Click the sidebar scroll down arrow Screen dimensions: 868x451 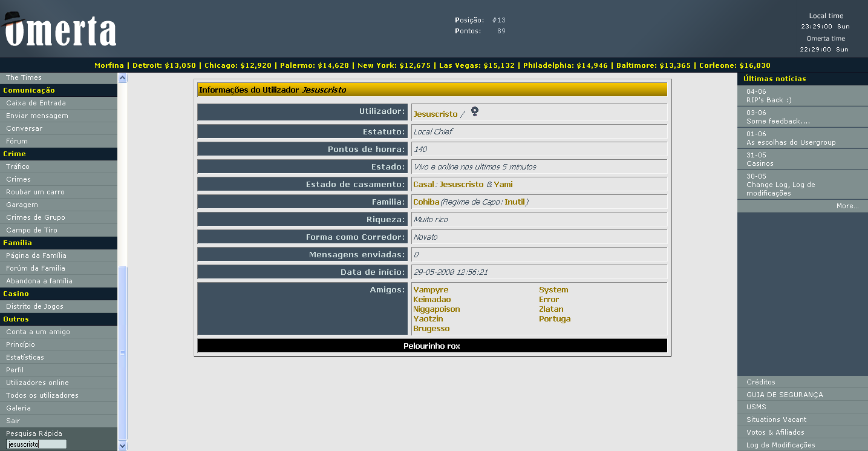coord(123,446)
